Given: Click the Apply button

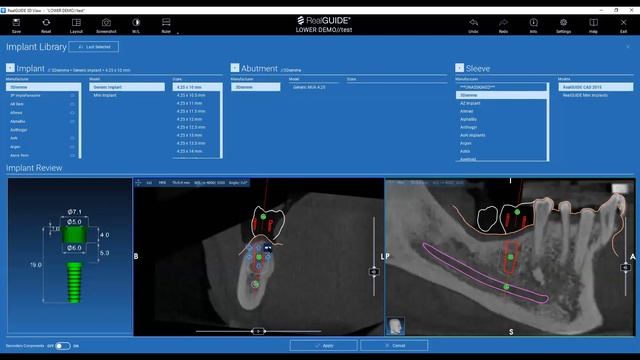Looking at the screenshot, I should (324, 346).
